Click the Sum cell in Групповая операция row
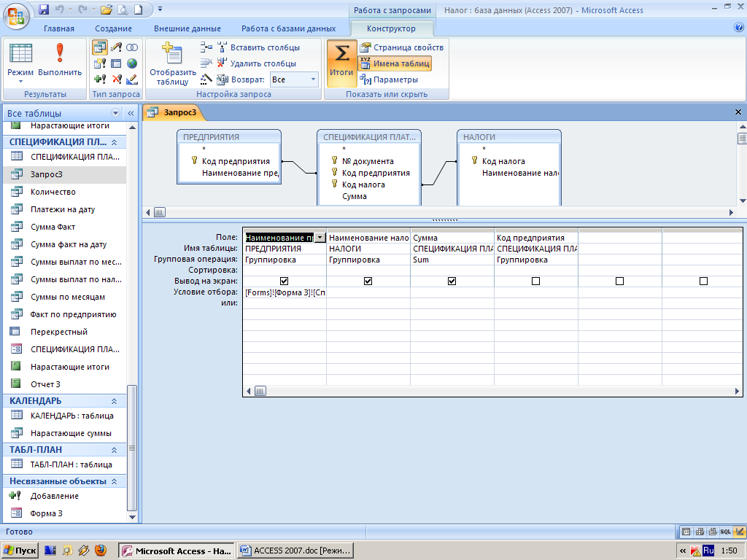The width and height of the screenshot is (747, 560). (x=452, y=260)
